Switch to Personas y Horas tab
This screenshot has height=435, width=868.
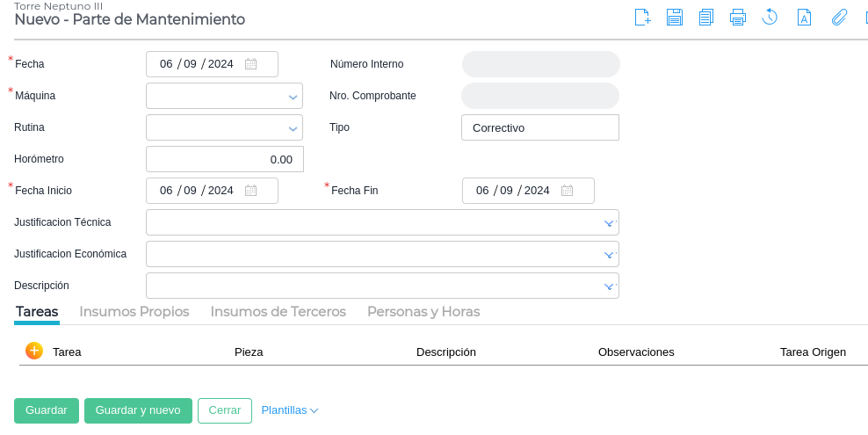423,312
